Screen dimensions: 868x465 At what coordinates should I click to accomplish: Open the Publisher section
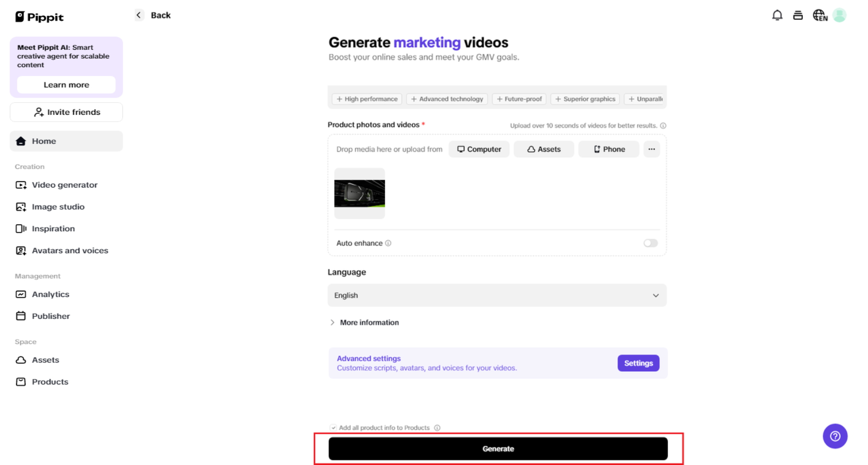[x=51, y=316]
